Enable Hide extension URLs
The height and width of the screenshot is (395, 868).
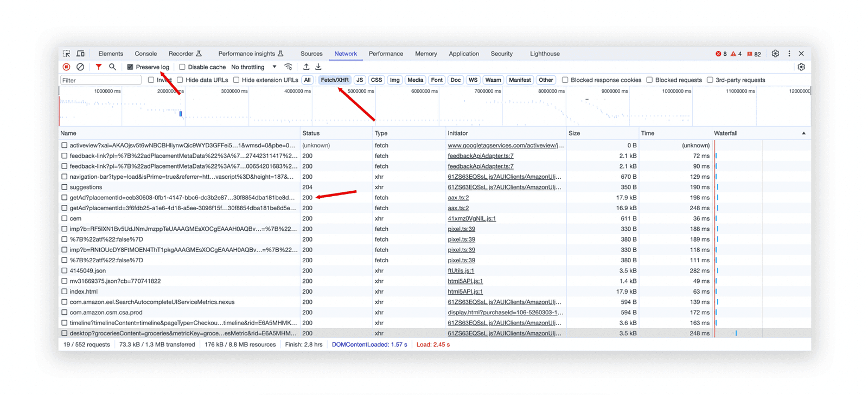point(237,80)
